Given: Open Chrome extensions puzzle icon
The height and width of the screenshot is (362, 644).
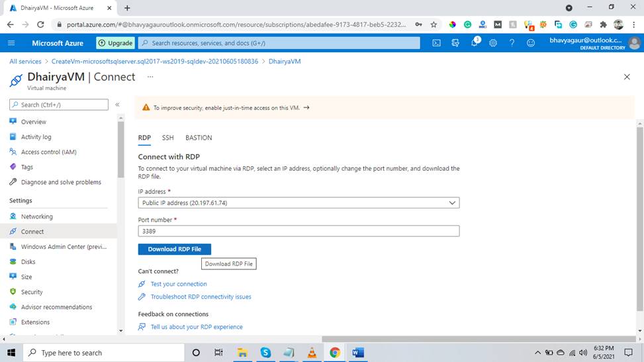Looking at the screenshot, I should (x=604, y=24).
